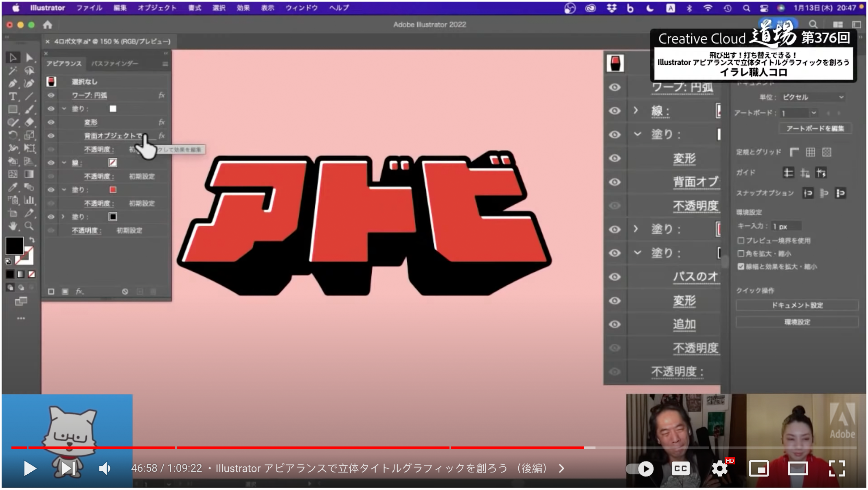Select the Zoom tool
This screenshot has height=490, width=868.
tap(30, 224)
